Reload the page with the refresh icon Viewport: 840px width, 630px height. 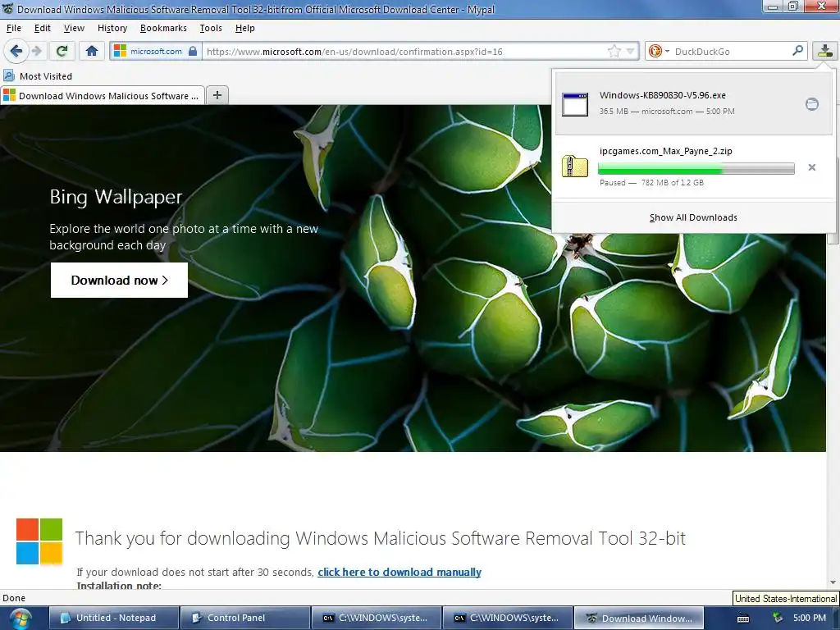pyautogui.click(x=62, y=52)
